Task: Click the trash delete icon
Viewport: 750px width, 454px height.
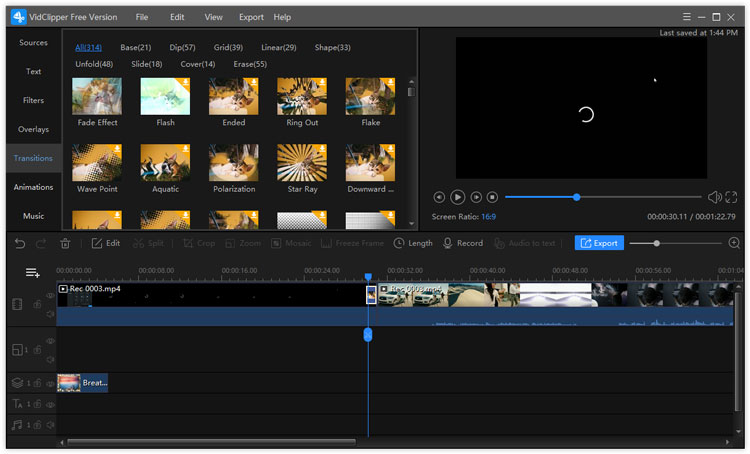Action: 65,244
